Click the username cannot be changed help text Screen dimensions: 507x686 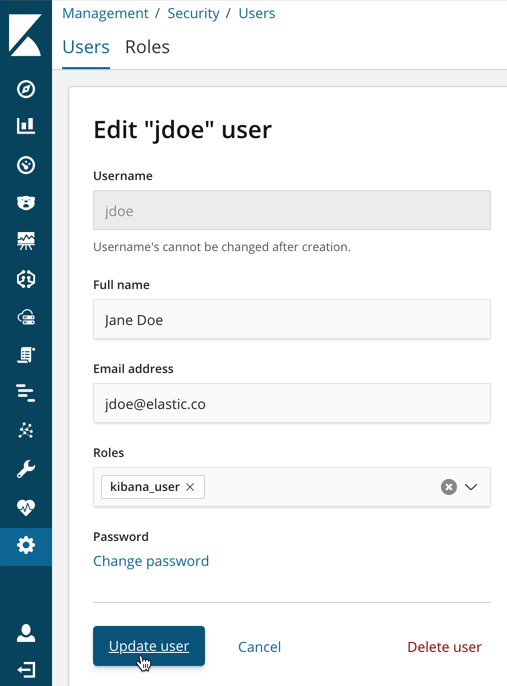[x=222, y=247]
